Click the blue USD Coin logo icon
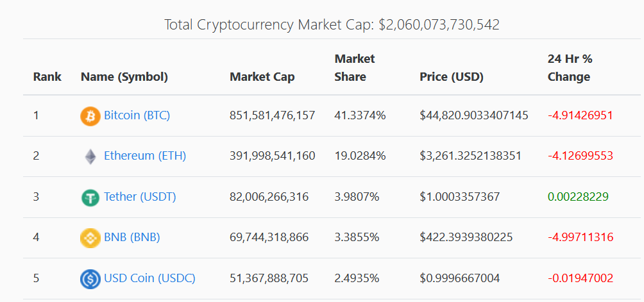644x302 pixels. 90,279
